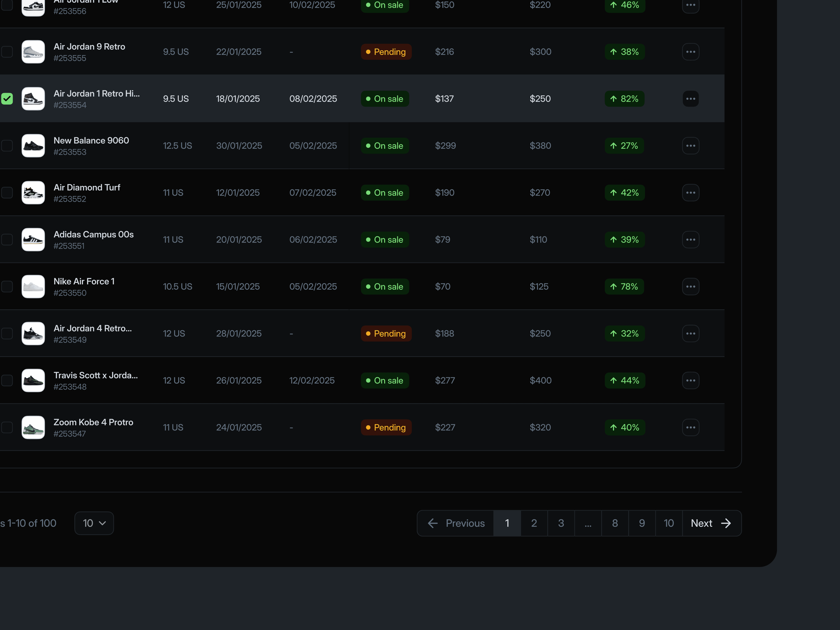Open the rows-per-page dropdown showing 10
This screenshot has width=840, height=630.
tap(94, 523)
